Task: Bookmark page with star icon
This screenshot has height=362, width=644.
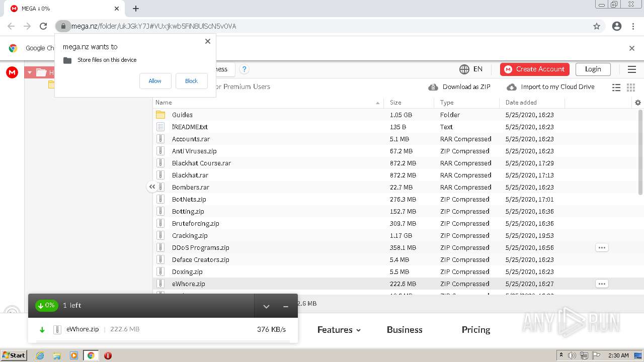Action: [597, 26]
